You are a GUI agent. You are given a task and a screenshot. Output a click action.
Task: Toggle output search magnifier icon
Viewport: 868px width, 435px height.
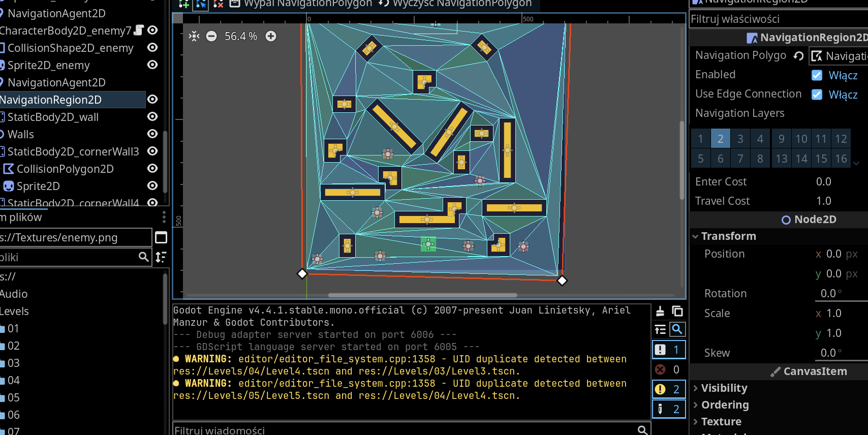(x=677, y=329)
